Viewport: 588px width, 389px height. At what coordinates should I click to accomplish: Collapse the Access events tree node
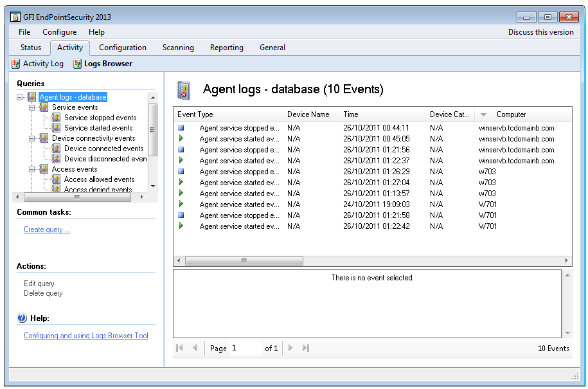[32, 169]
